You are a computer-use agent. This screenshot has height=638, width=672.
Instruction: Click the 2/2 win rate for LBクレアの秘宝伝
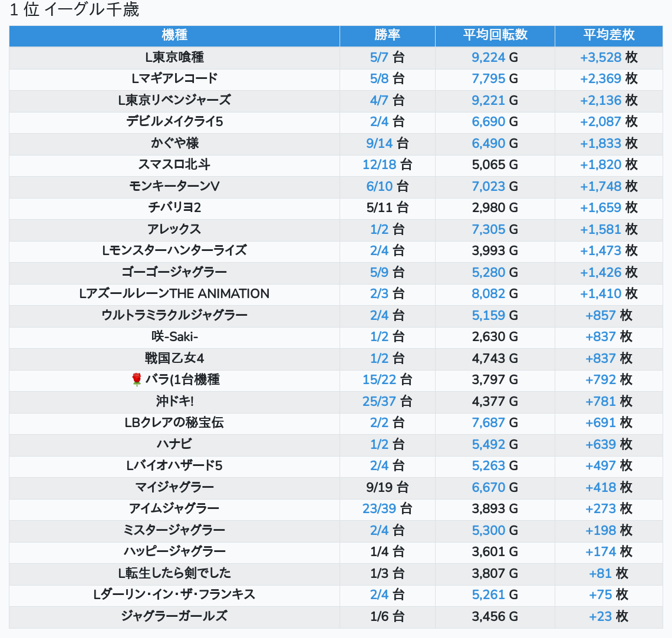pos(380,423)
